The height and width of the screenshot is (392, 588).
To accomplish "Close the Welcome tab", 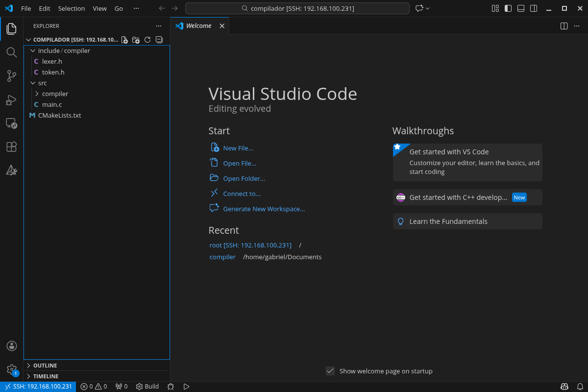I will click(222, 26).
